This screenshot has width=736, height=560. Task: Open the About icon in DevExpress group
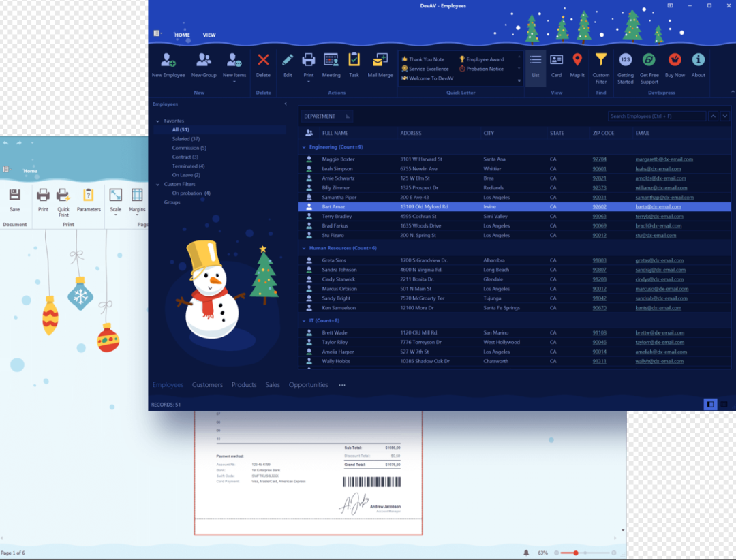[x=698, y=65]
